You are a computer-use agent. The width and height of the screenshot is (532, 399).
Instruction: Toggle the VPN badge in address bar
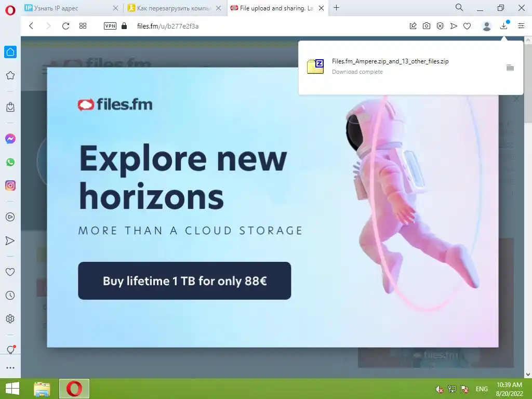click(110, 26)
